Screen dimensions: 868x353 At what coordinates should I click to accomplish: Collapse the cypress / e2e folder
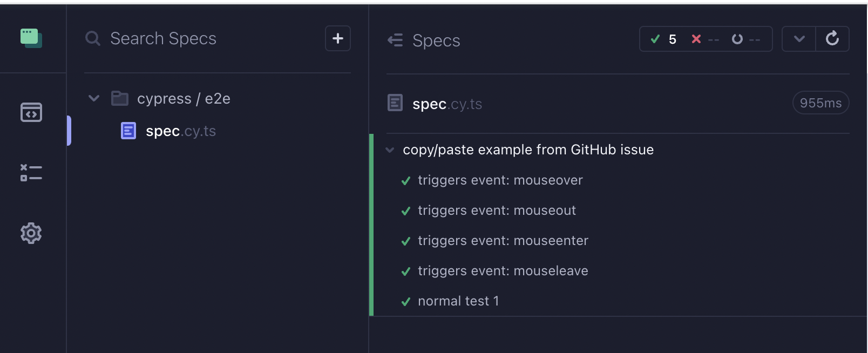point(93,98)
